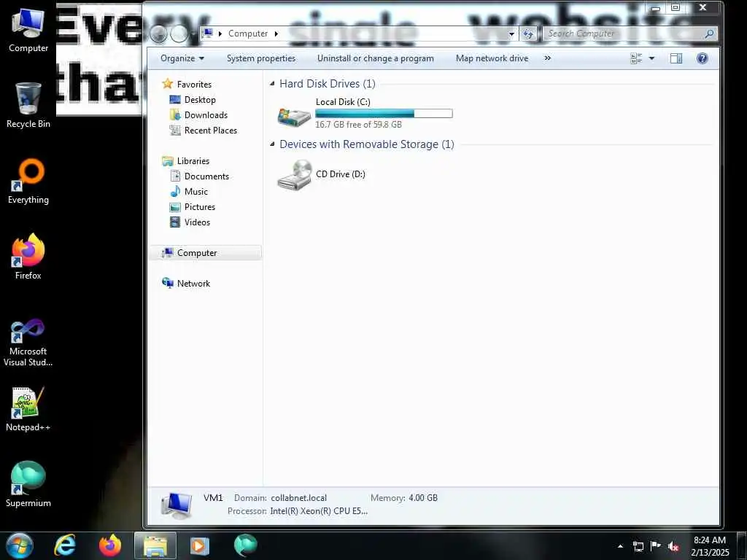Click Uninstall or change a program
This screenshot has height=560, width=747.
376,58
